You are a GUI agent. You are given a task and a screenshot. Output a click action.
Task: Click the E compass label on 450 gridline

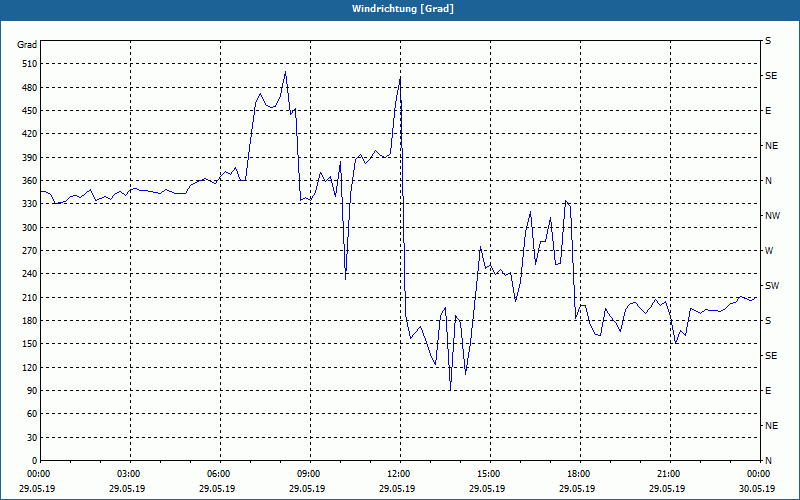pos(768,111)
